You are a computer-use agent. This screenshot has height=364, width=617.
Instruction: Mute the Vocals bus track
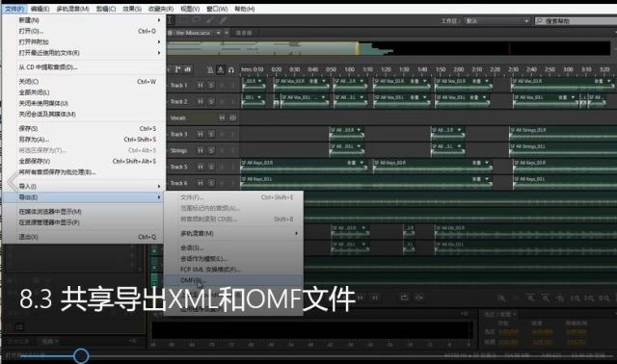pyautogui.click(x=222, y=117)
